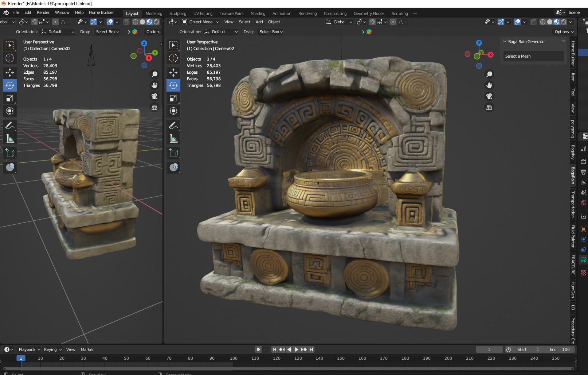Open right viewport Orientation Default dropdown
The width and height of the screenshot is (588, 375).
[x=222, y=32]
